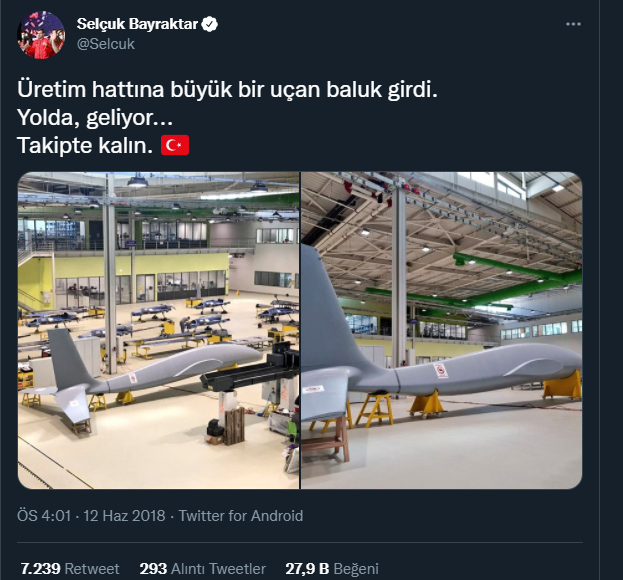Open the @Selcuk handle link
Image resolution: width=623 pixels, height=580 pixels.
106,44
